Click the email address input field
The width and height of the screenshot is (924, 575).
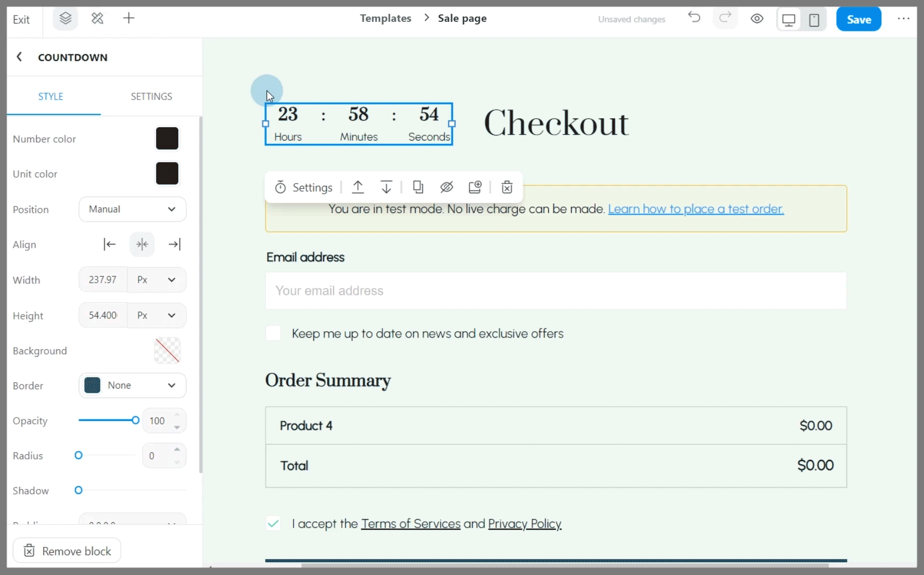pyautogui.click(x=556, y=291)
